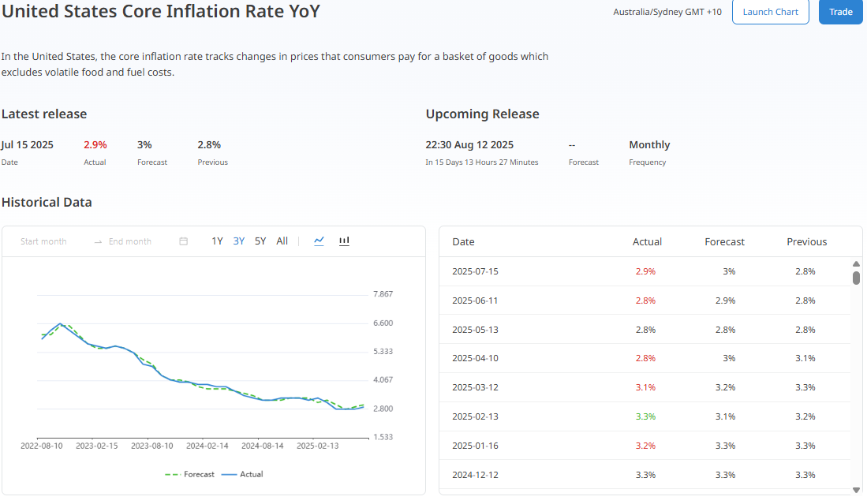The height and width of the screenshot is (504, 867).
Task: Select the 1Y time range
Action: coord(217,241)
